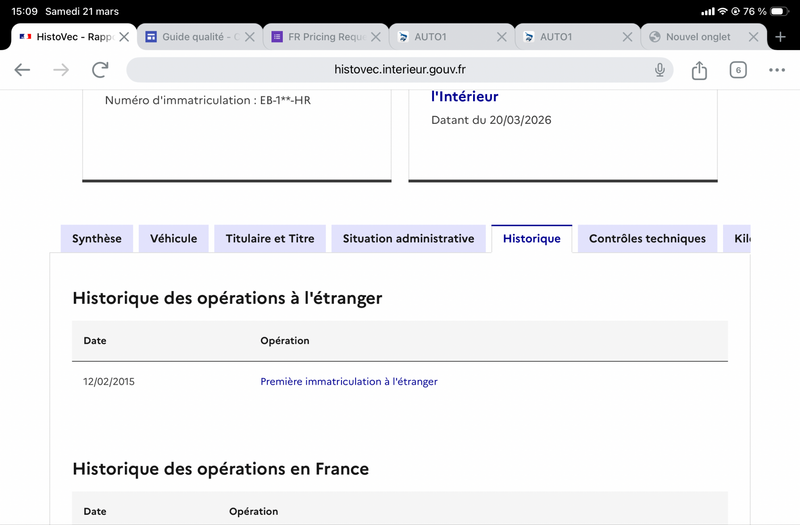Tap the microphone icon in the address bar

click(x=660, y=70)
